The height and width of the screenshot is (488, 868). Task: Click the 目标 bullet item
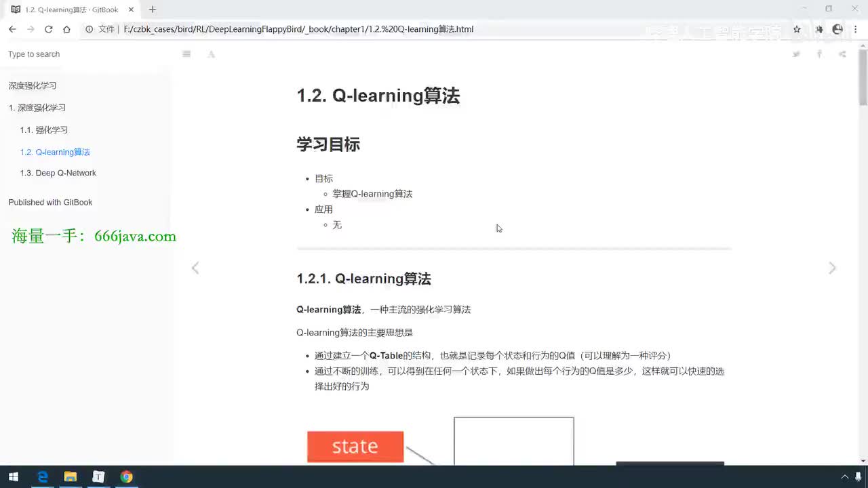(323, 178)
